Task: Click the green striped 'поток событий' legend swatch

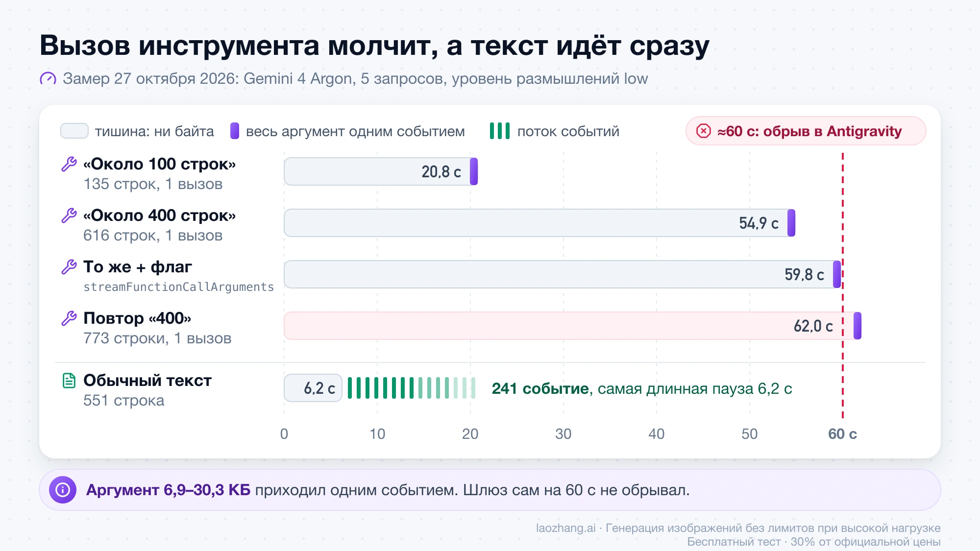Action: pos(500,131)
